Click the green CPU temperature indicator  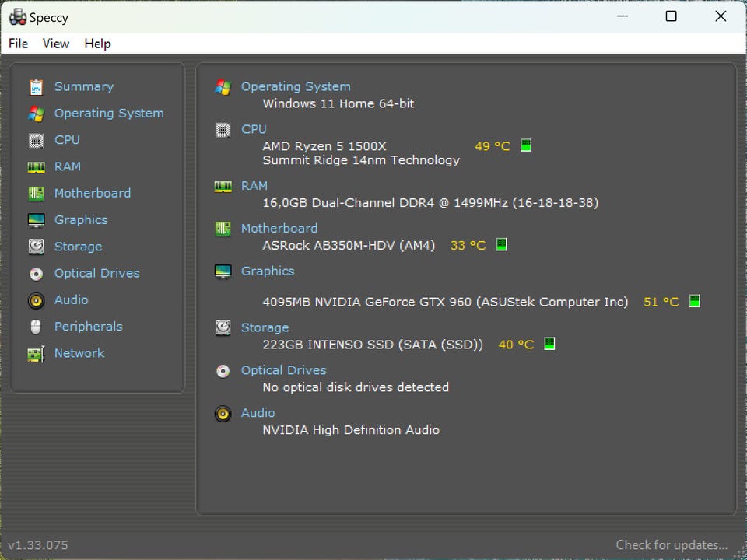pyautogui.click(x=526, y=145)
